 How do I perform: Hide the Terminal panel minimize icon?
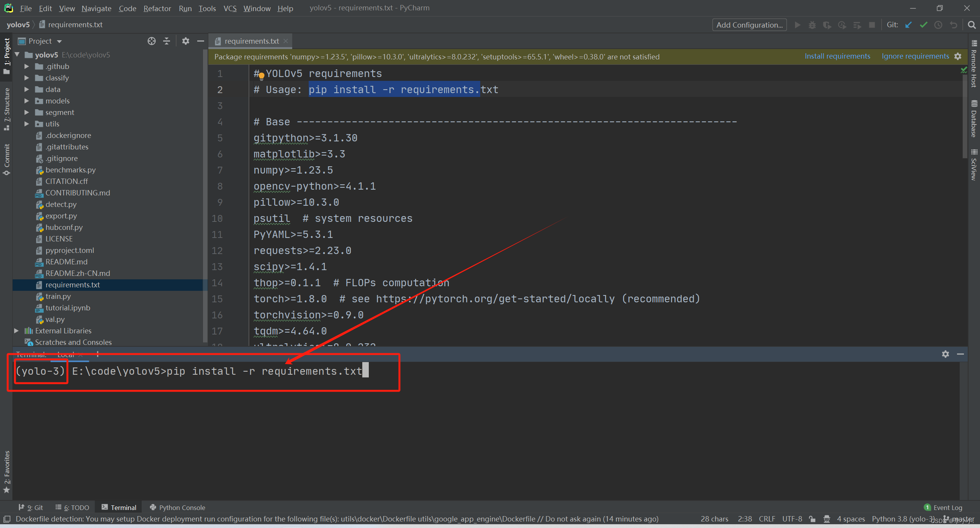click(960, 354)
